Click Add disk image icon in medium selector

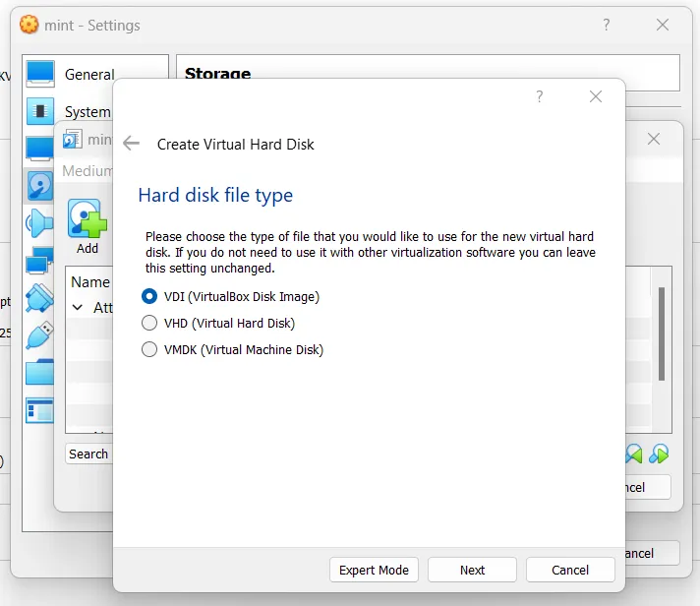[87, 218]
